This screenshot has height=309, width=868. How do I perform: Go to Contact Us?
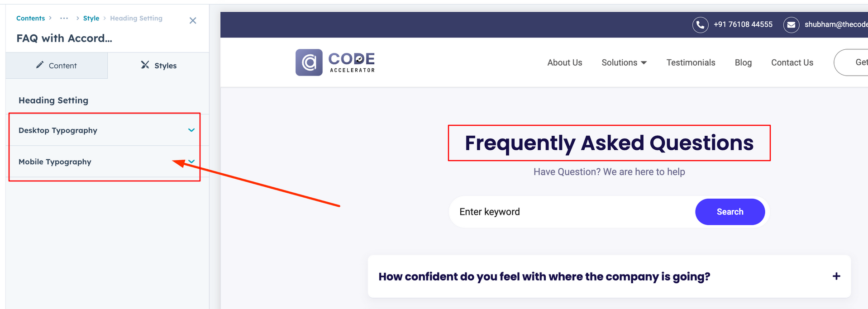792,62
